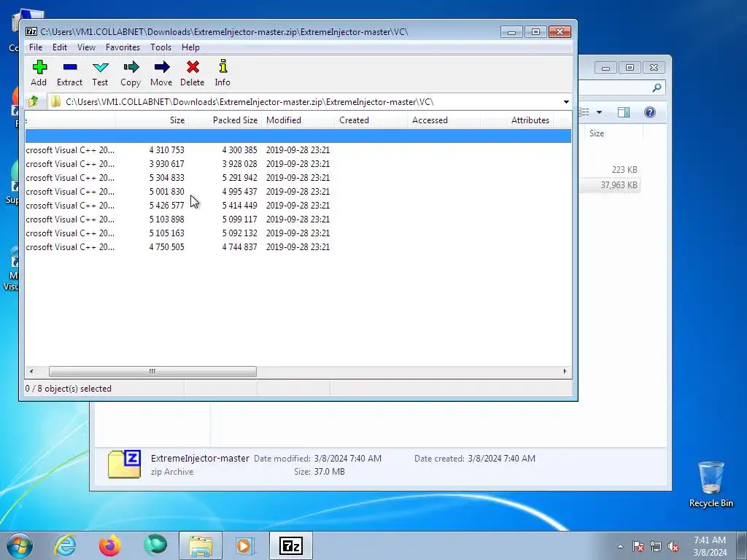The image size is (747, 560).
Task: Select the file sized 3 930 617
Action: 298,164
